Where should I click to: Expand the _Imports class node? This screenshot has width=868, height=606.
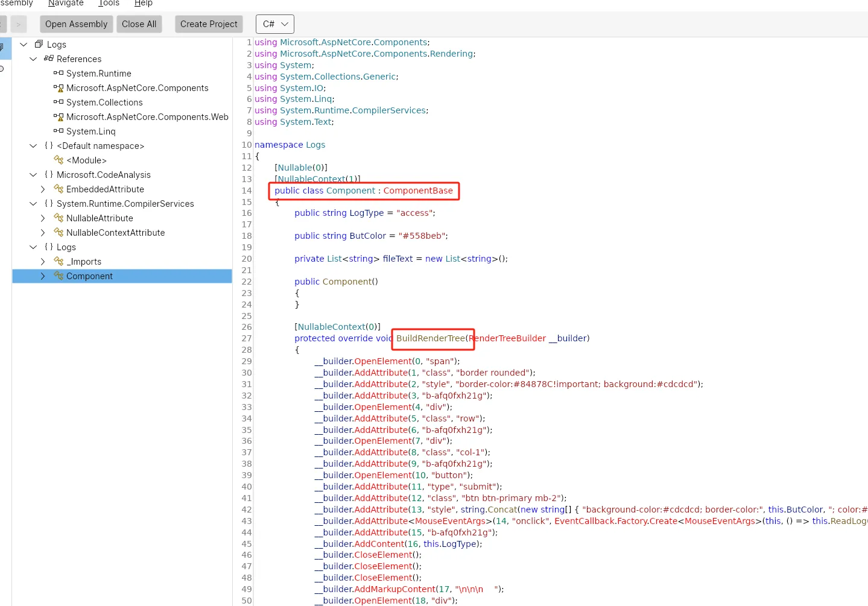click(43, 261)
